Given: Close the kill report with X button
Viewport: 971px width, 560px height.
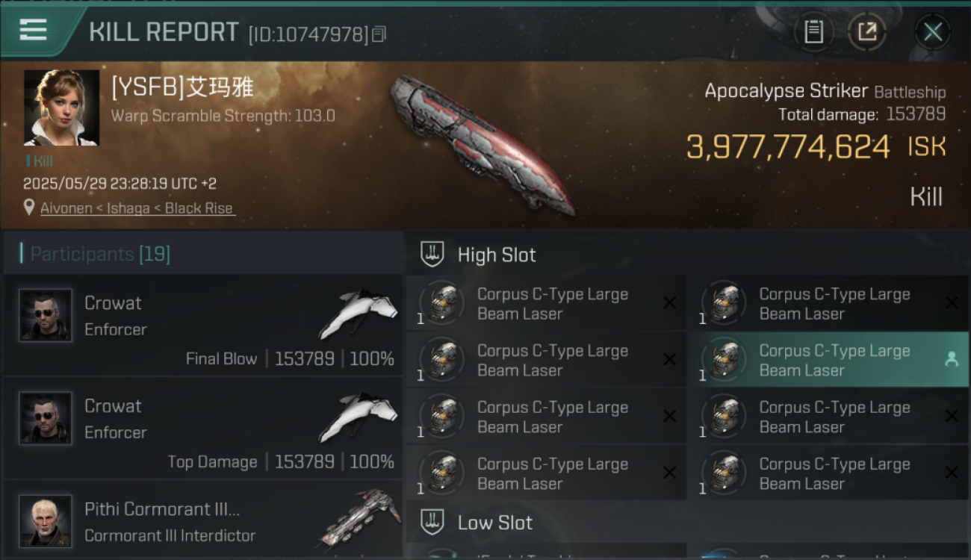Looking at the screenshot, I should (932, 31).
